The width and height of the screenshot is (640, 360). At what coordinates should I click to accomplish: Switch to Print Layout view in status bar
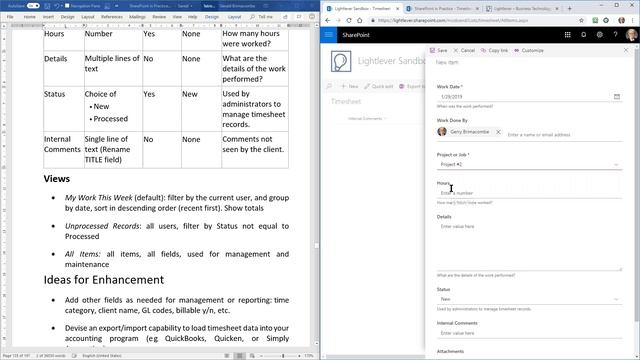coord(240,356)
